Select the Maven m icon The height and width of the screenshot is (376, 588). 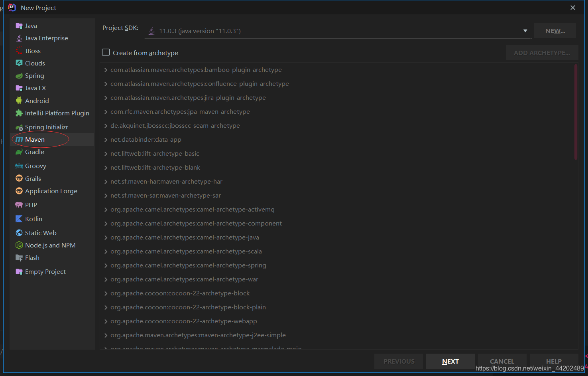click(x=19, y=139)
